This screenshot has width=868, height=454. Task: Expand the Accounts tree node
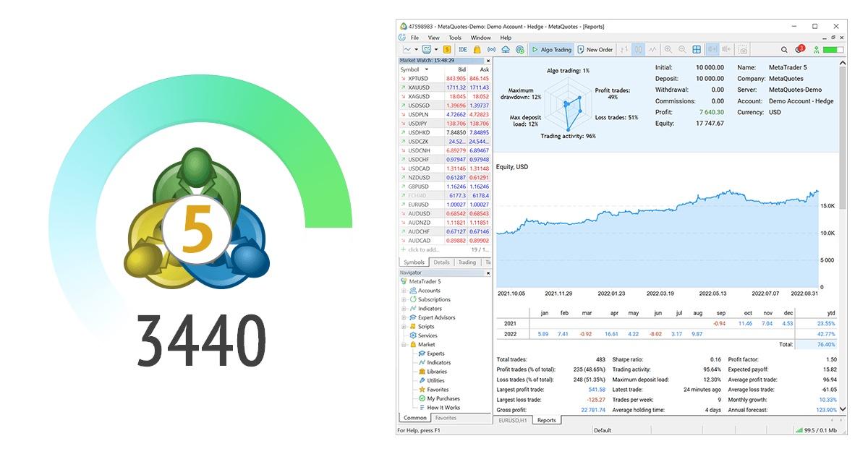coord(404,291)
